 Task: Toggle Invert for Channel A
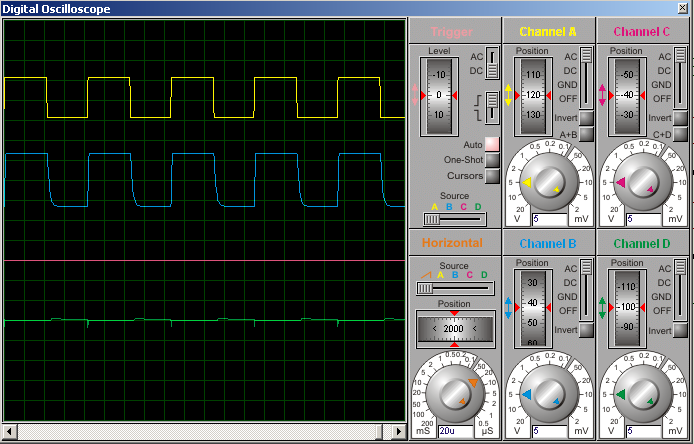(587, 119)
